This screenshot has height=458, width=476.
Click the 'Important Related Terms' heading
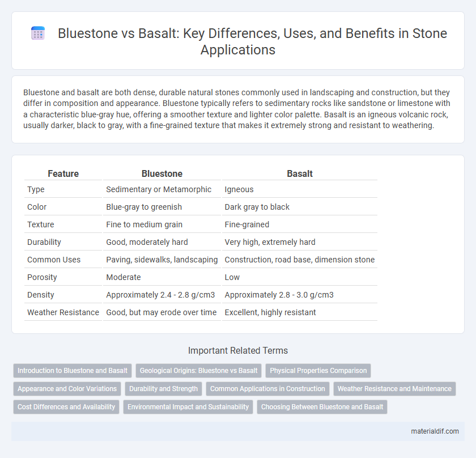point(238,350)
